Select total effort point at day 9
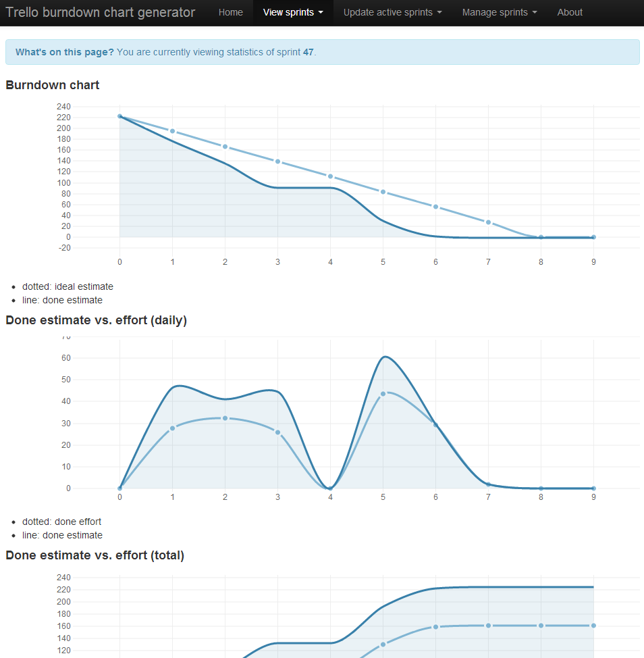 (593, 626)
